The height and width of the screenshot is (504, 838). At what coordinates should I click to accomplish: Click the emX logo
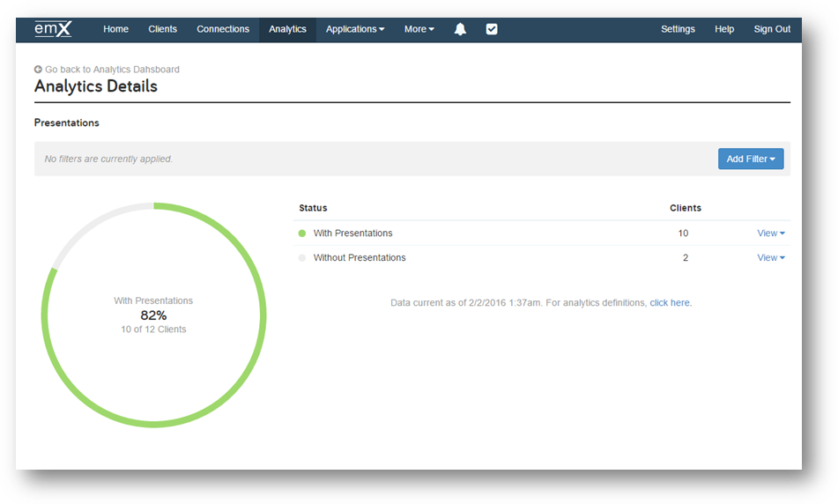pos(53,29)
